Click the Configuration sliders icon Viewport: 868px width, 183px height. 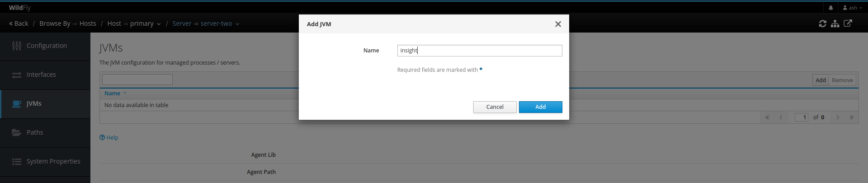[17, 46]
